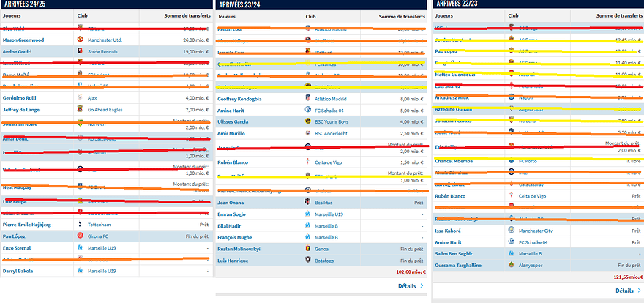Open the Enzo Sternal player link
The width and height of the screenshot is (644, 303).
16,247
